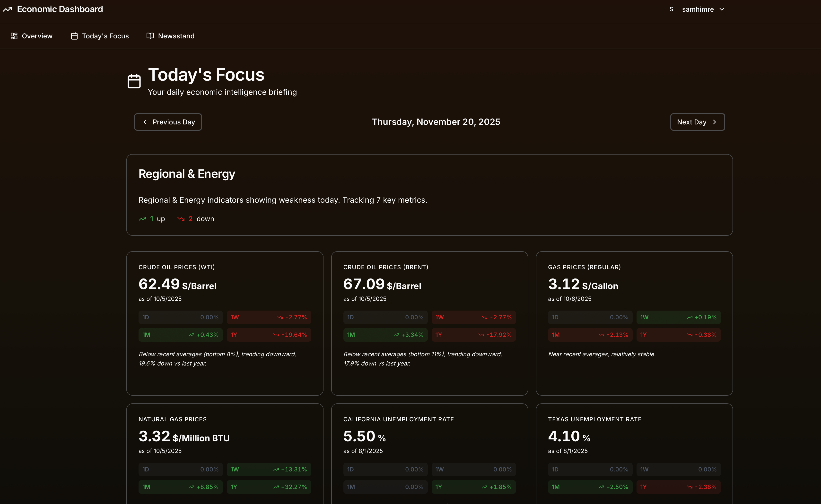Click the red down-trend arrow next to 2 down

point(181,219)
